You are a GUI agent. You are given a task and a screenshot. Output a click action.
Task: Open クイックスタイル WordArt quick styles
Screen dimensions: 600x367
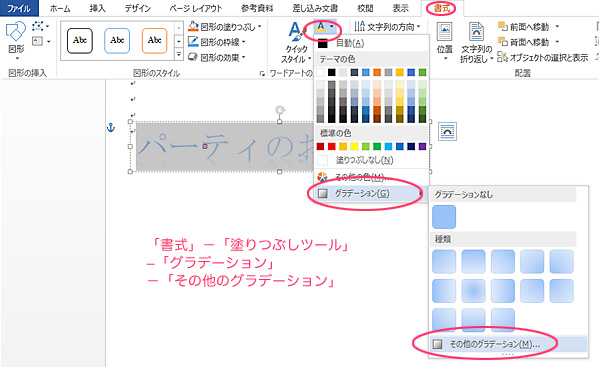296,42
